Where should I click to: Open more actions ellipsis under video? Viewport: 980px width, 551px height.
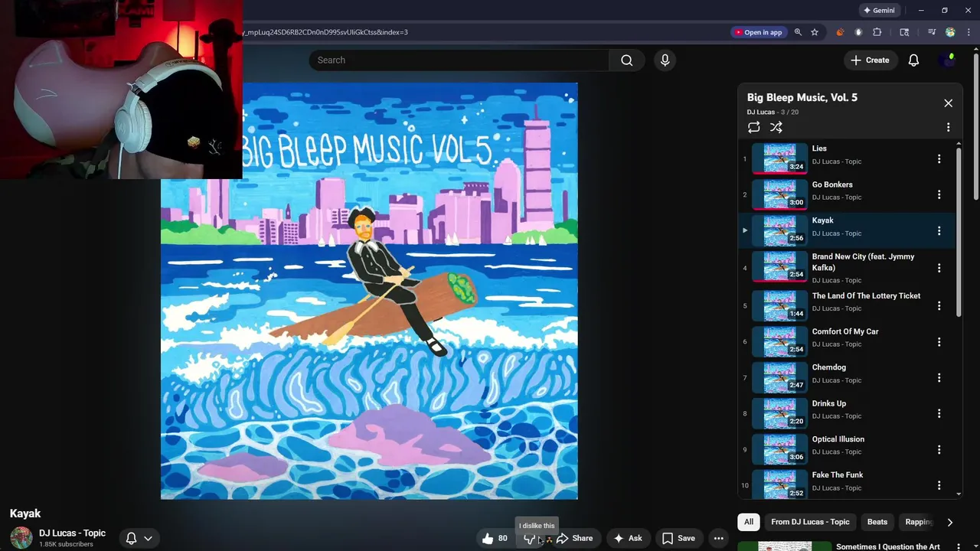tap(718, 538)
